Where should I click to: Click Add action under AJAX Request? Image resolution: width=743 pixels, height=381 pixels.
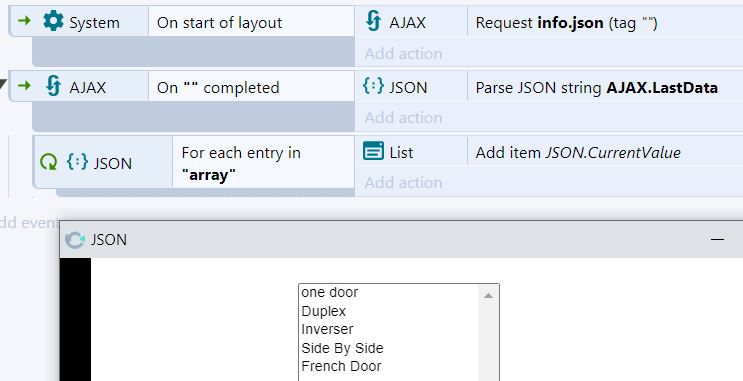[x=403, y=54]
